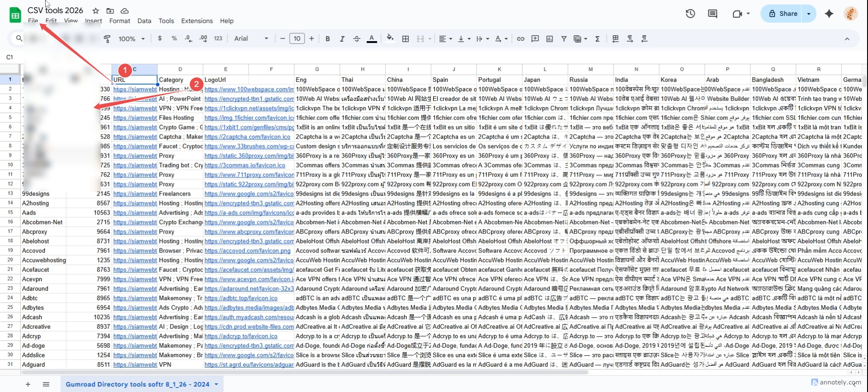Decrease font size with minus button
The image size is (868, 392).
[283, 38]
